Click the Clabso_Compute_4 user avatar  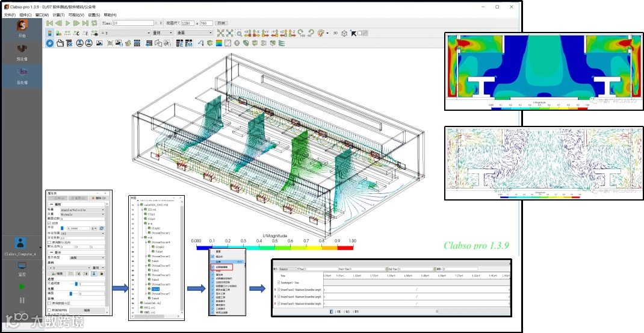20,243
